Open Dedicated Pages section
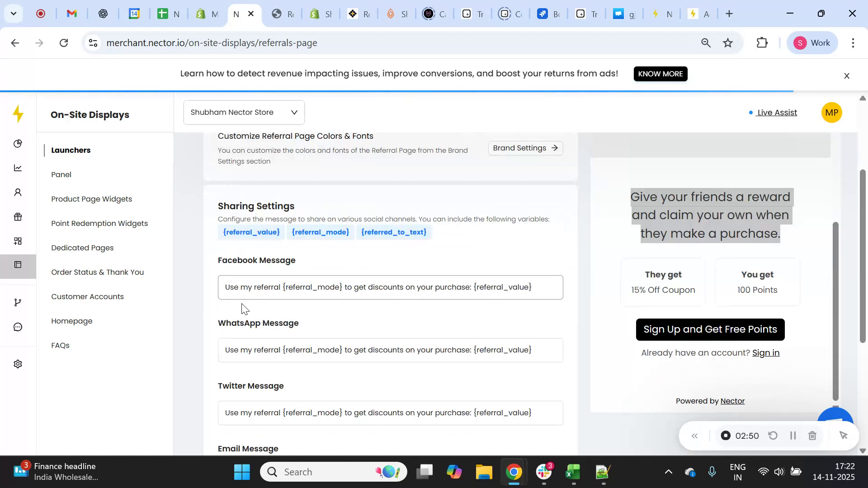Viewport: 868px width, 488px height. (82, 248)
